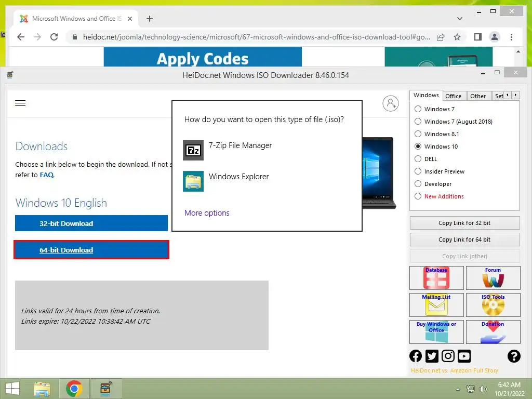
Task: Open the taskbar clock and date
Action: click(x=509, y=389)
